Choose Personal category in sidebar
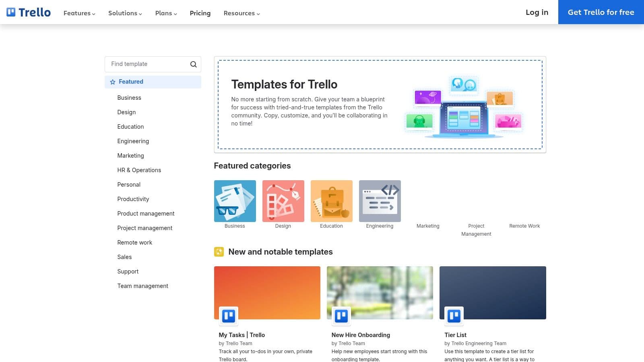This screenshot has height=362, width=644. [x=129, y=185]
